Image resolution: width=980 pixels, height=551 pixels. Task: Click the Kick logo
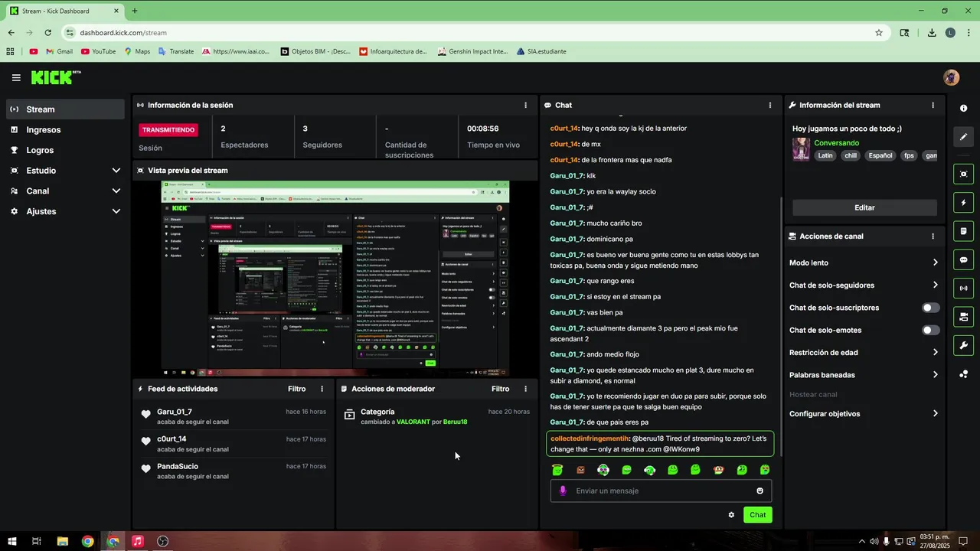pyautogui.click(x=55, y=77)
